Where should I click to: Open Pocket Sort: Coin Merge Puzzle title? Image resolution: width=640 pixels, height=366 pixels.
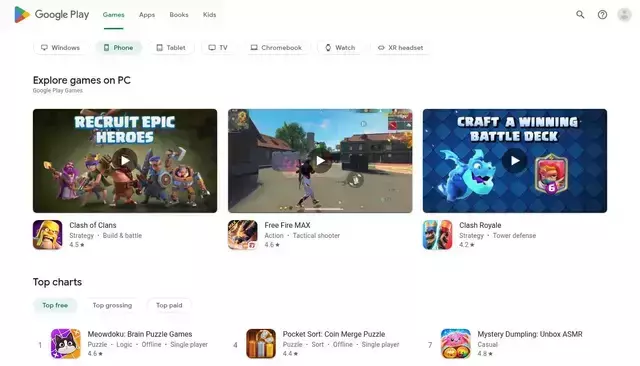pos(334,334)
